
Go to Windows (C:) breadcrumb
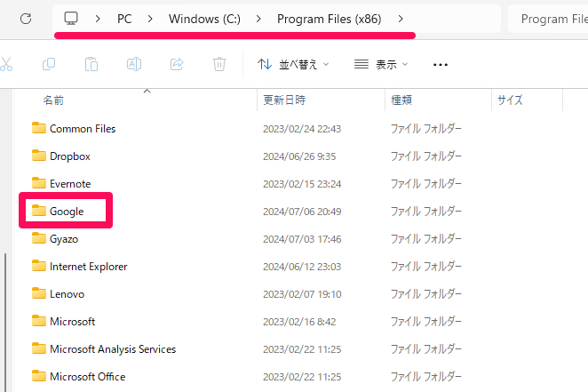[x=204, y=19]
